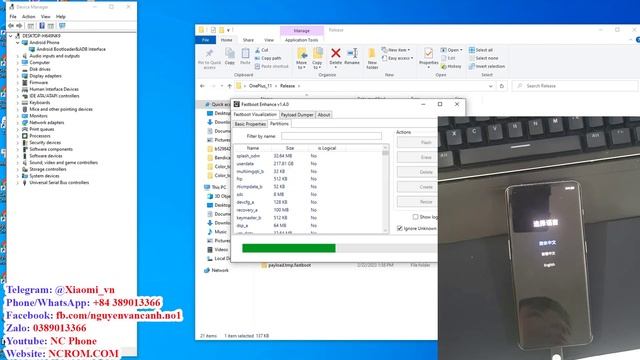Open the Application Tools tab
This screenshot has height=360, width=640.
click(x=302, y=40)
